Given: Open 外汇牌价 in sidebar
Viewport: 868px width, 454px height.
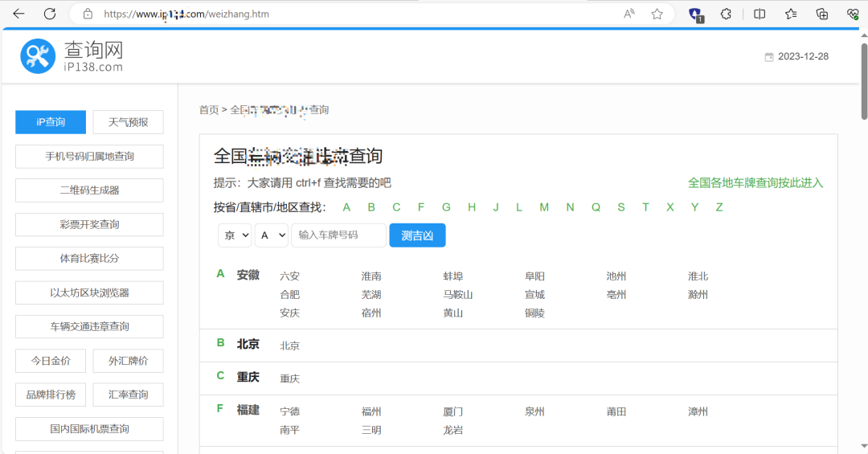Looking at the screenshot, I should 129,361.
